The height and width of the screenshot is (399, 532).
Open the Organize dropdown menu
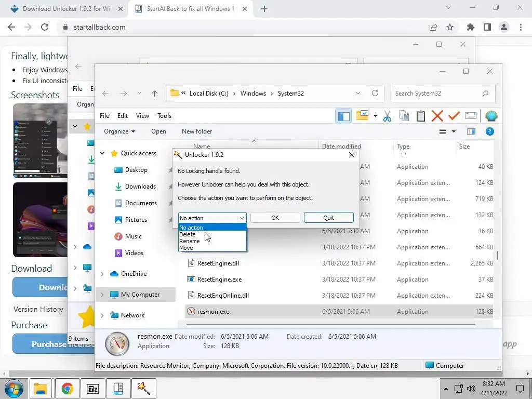point(119,131)
